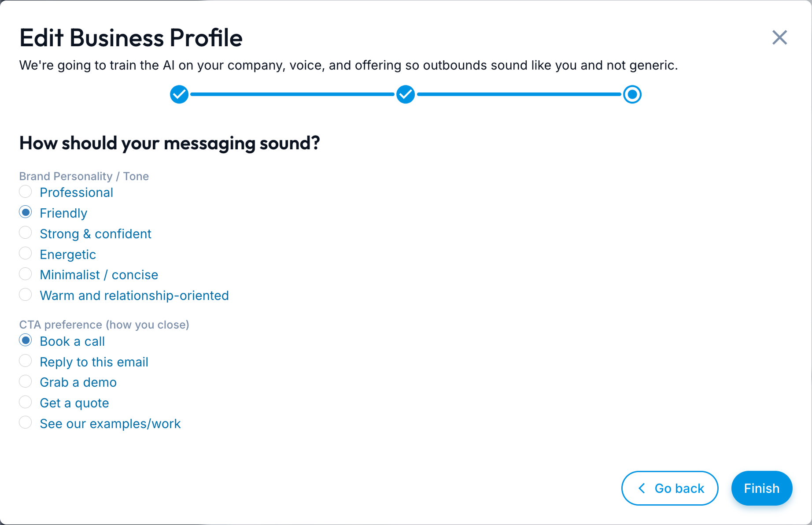Viewport: 812px width, 525px height.
Task: Select Book a call CTA
Action: (26, 340)
